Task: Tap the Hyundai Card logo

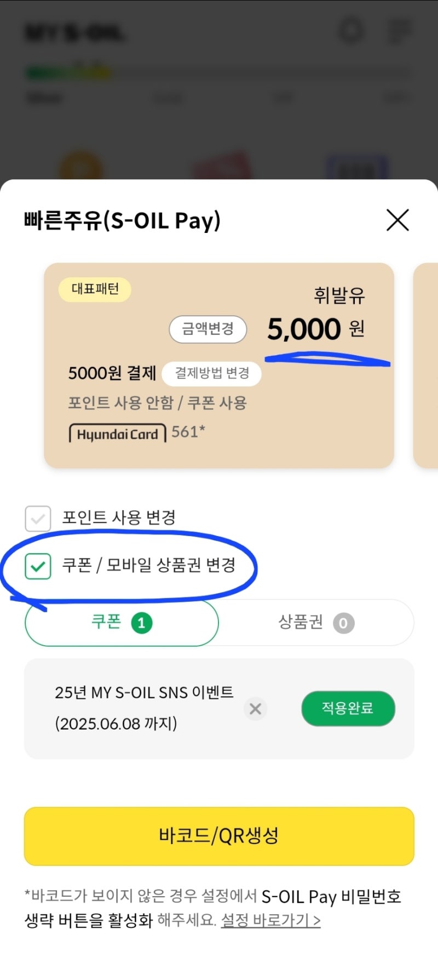Action: tap(117, 434)
